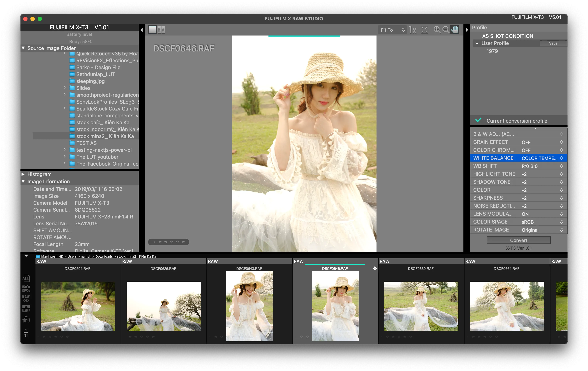Expand the Histogram panel
588x371 pixels.
tap(23, 174)
